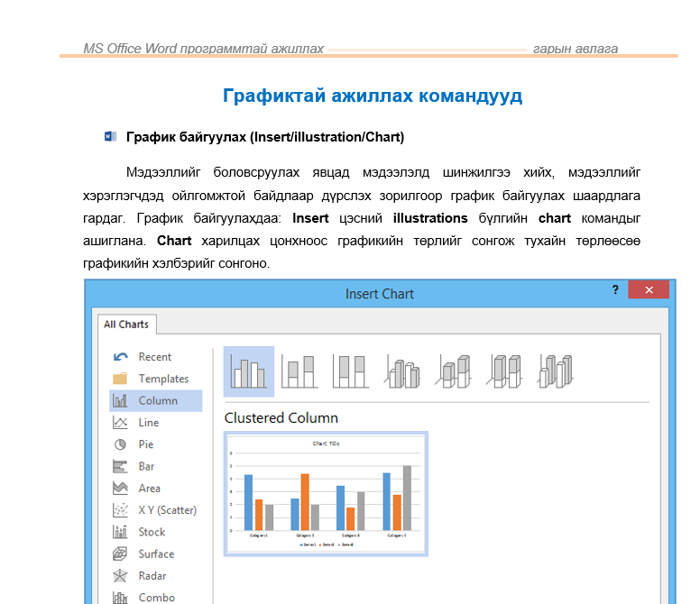
Task: Select the Column chart category
Action: (x=155, y=400)
